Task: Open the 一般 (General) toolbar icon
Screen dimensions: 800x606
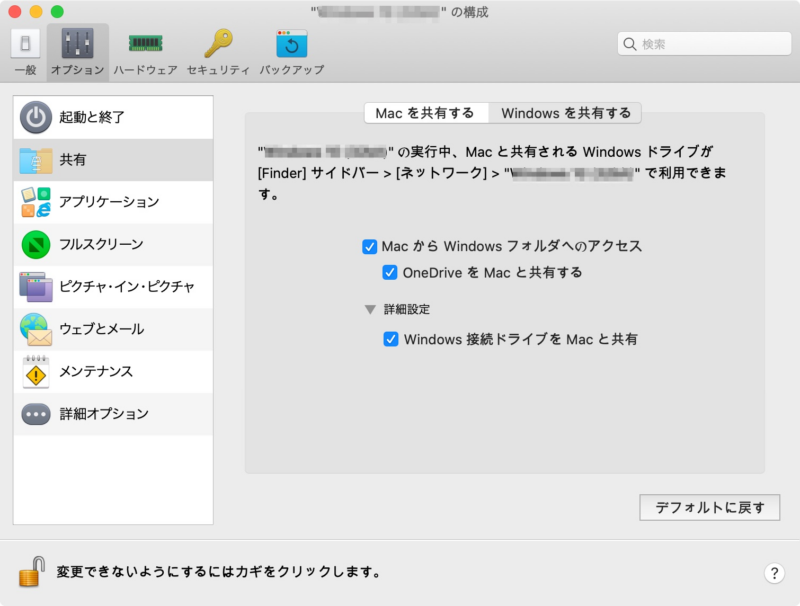Action: [x=25, y=43]
